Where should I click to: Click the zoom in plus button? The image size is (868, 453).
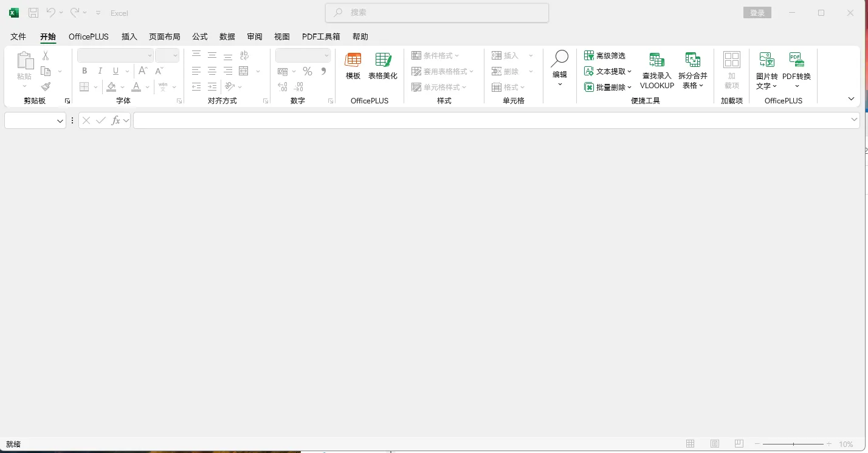click(829, 444)
